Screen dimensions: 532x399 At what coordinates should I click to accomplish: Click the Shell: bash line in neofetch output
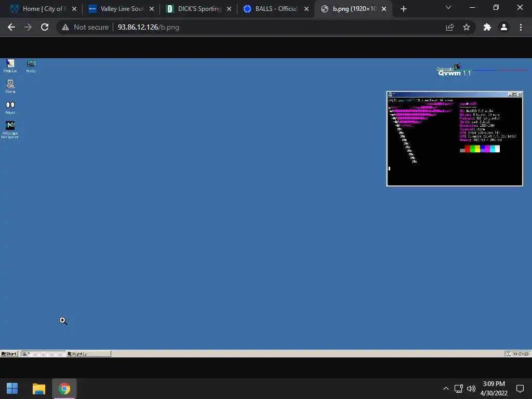tap(475, 122)
